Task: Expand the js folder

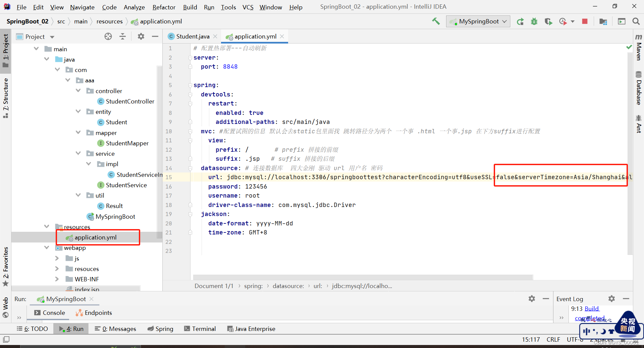Action: pyautogui.click(x=57, y=258)
